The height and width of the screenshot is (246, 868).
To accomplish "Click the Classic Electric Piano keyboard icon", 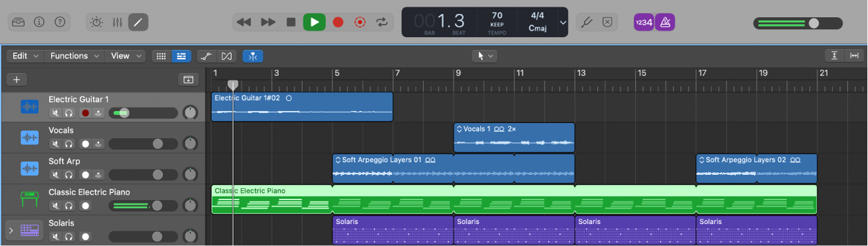I will coord(29,199).
